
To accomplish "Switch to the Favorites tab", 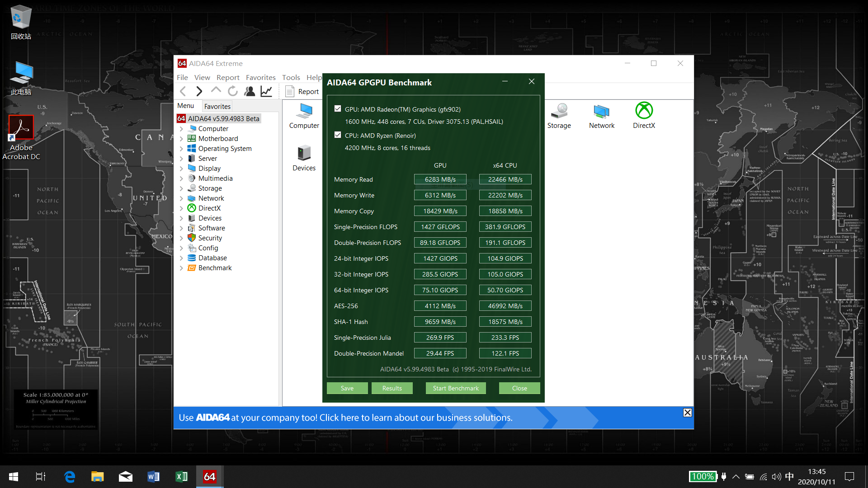I will pos(217,106).
